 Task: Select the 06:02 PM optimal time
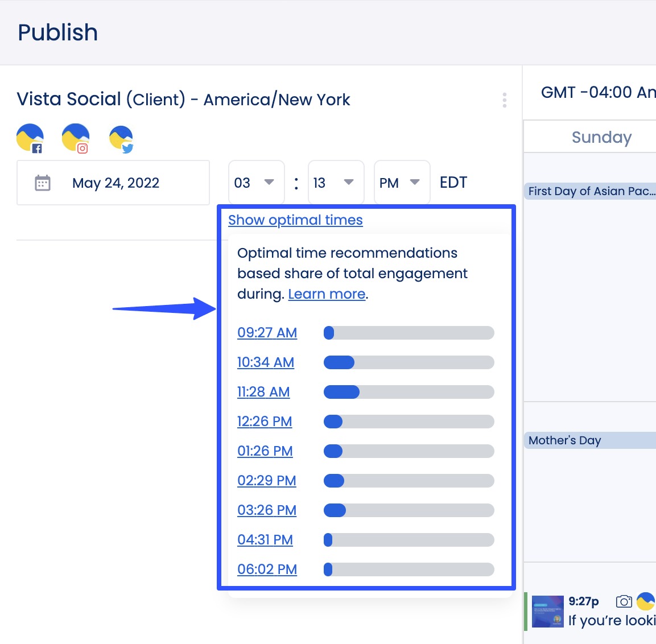[x=267, y=569]
